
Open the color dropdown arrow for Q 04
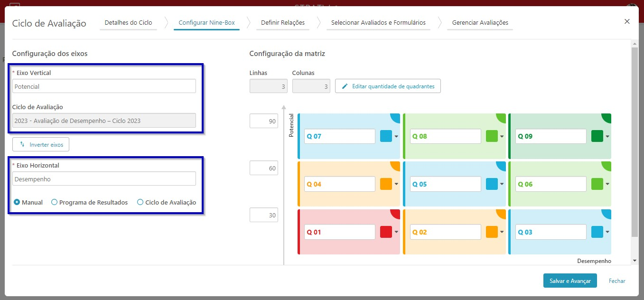click(x=396, y=185)
